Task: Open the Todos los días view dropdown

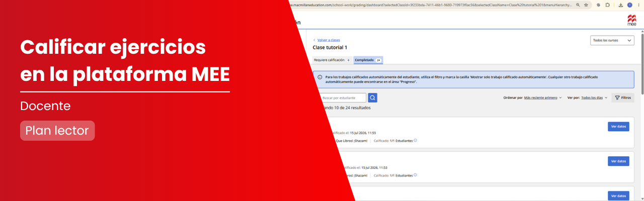Action: pos(594,97)
